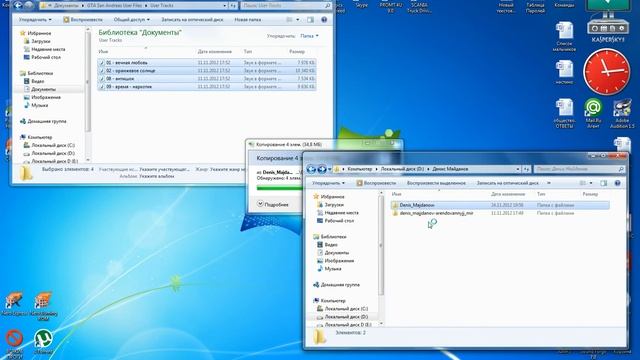
Task: Sort by Размер column in User Tracks window
Action: 297,52
